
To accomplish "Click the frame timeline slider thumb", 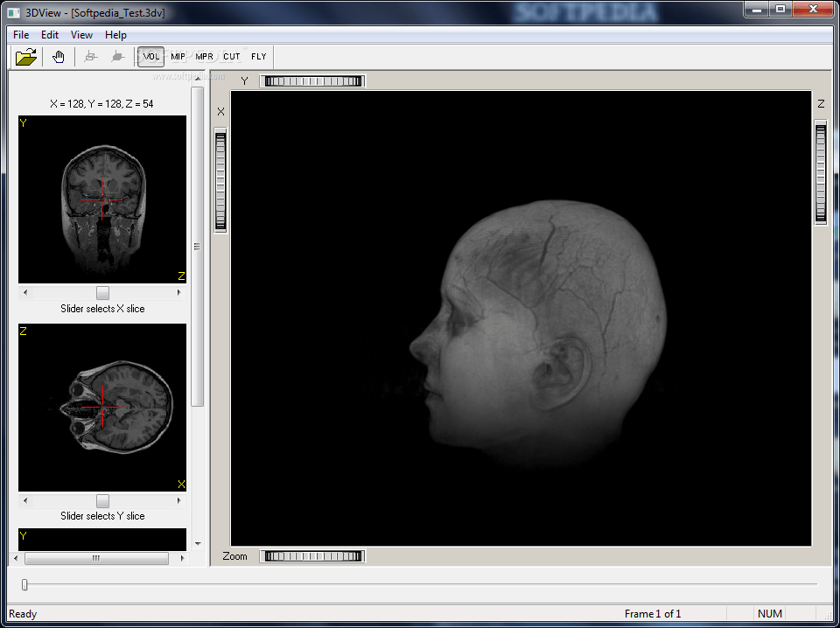I will click(x=24, y=584).
